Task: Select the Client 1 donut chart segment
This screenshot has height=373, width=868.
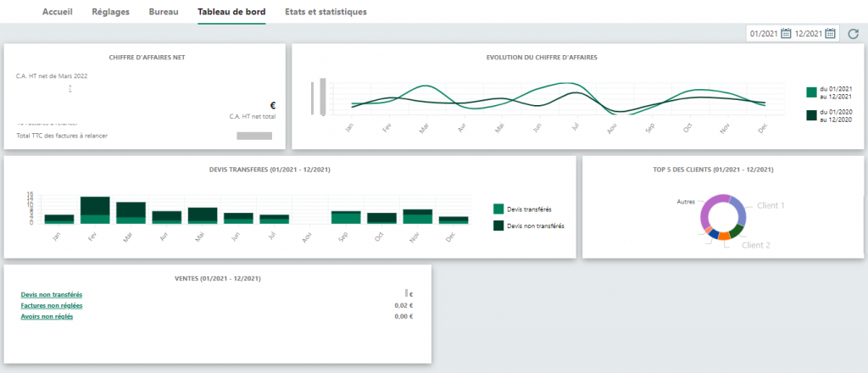Action: (x=739, y=210)
